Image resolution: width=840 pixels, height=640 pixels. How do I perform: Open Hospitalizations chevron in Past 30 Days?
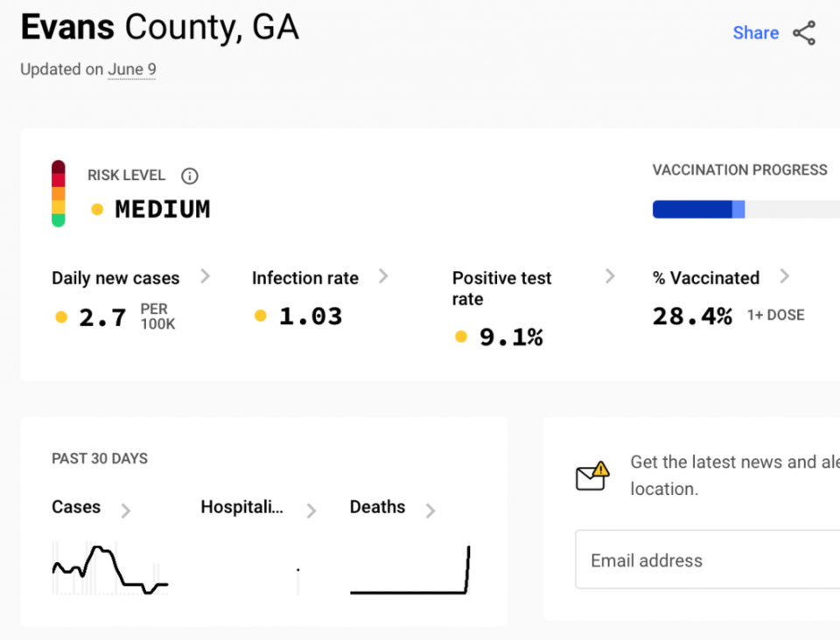pos(311,511)
